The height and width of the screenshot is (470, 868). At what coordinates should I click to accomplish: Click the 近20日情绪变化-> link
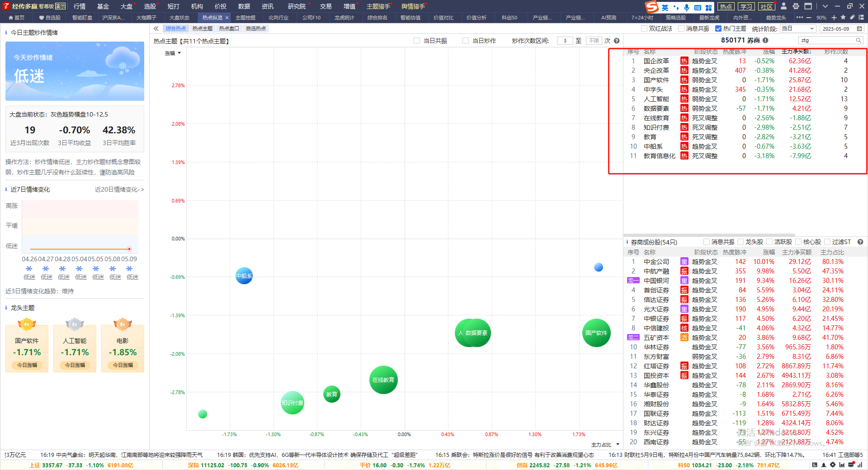coord(119,189)
